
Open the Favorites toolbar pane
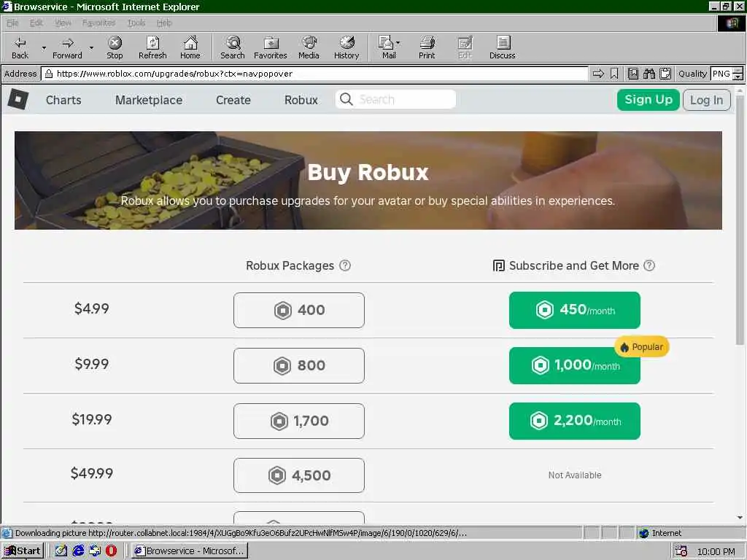pyautogui.click(x=270, y=47)
